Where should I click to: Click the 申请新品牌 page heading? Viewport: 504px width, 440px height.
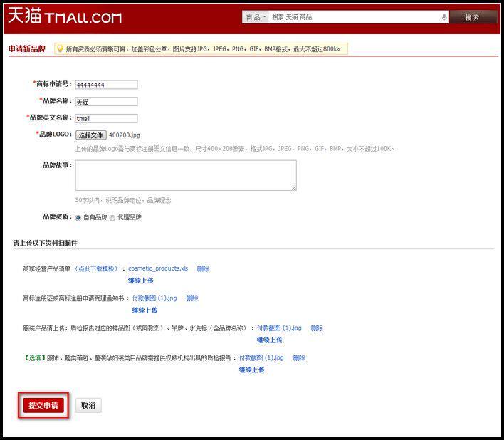pyautogui.click(x=26, y=48)
